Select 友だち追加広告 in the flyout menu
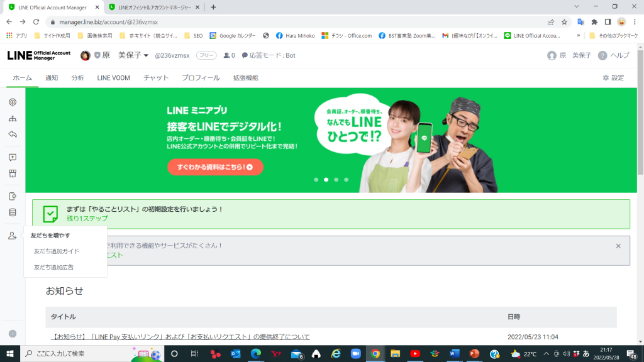Screen dimensions: 644x362 53,267
